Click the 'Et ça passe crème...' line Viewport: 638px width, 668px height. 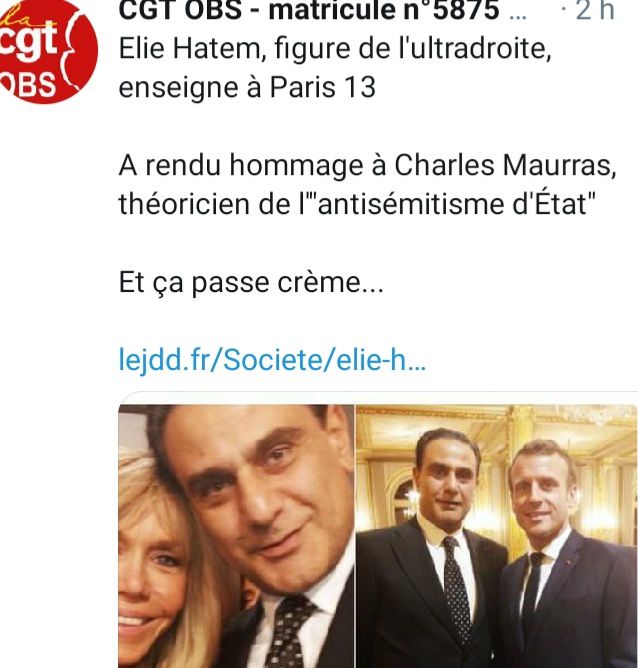pyautogui.click(x=251, y=283)
